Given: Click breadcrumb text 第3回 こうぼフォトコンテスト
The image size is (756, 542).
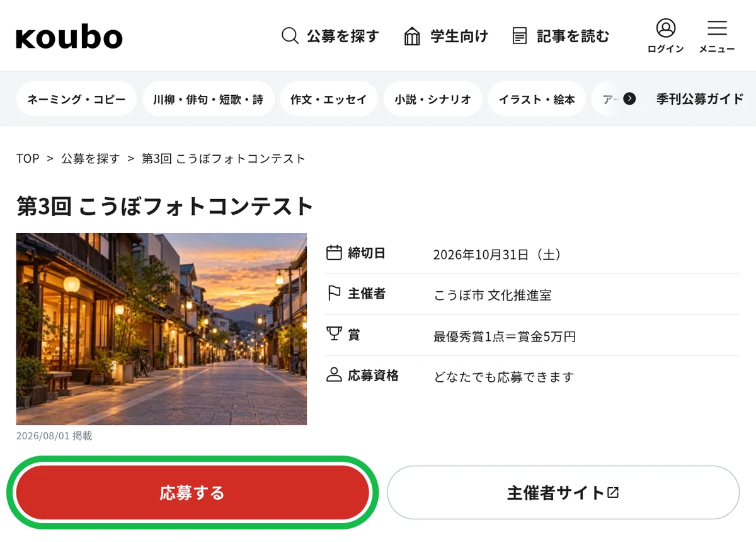Looking at the screenshot, I should point(224,159).
